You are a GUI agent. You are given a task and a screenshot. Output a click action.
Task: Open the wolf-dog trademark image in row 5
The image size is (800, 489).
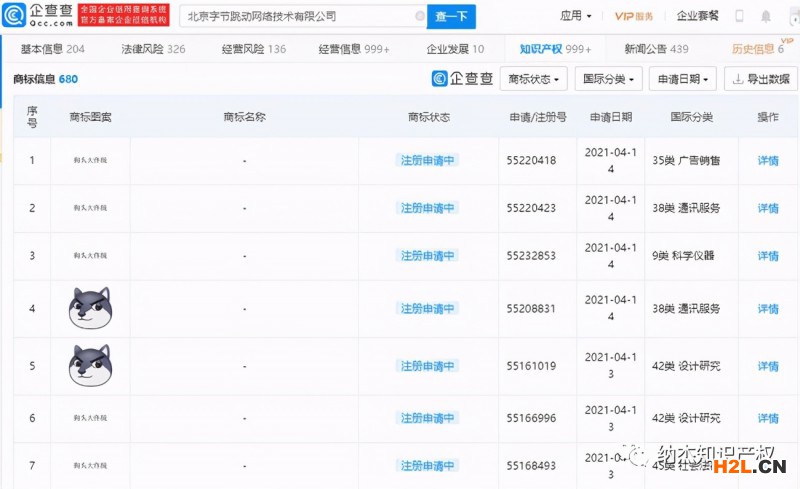90,365
